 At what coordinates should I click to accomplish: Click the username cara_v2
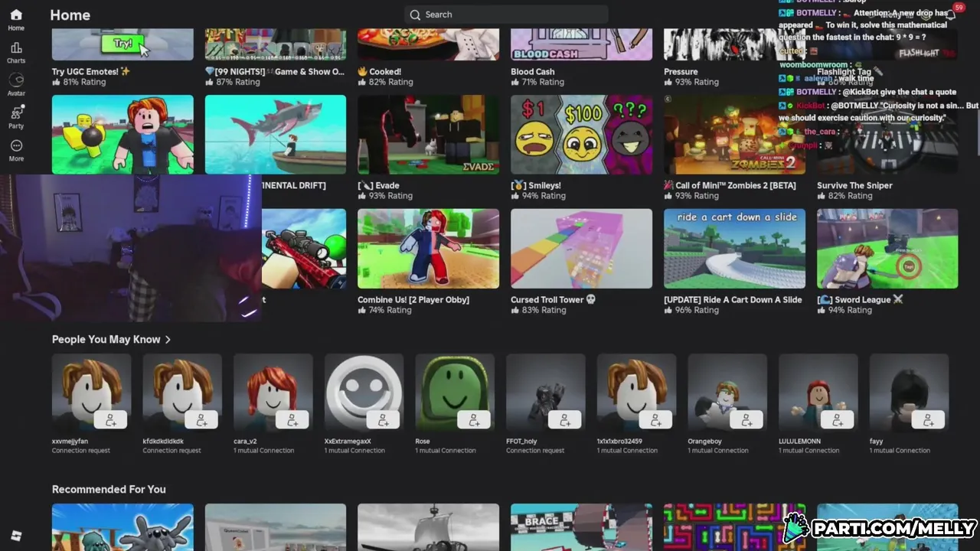point(245,442)
